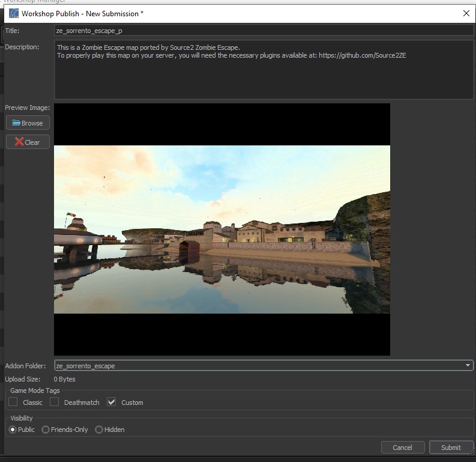
Task: Enable the Classic game mode checkbox
Action: (13, 401)
